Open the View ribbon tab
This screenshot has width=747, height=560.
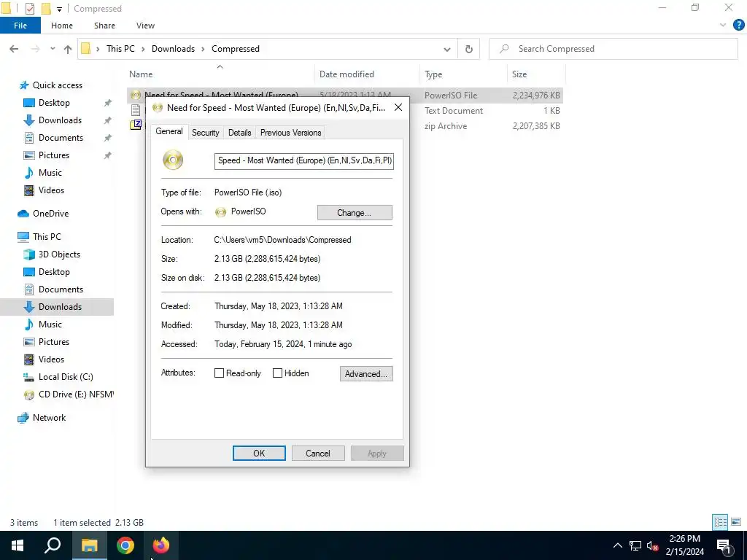145,26
